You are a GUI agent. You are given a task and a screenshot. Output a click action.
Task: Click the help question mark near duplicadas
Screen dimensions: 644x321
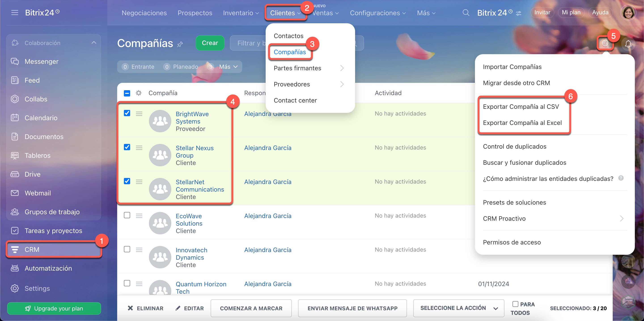pyautogui.click(x=621, y=178)
